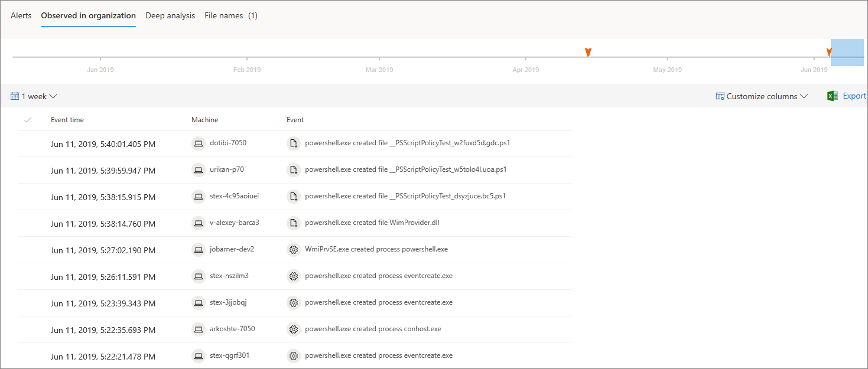This screenshot has width=868, height=369.
Task: Sort by the Event time column header
Action: point(67,120)
